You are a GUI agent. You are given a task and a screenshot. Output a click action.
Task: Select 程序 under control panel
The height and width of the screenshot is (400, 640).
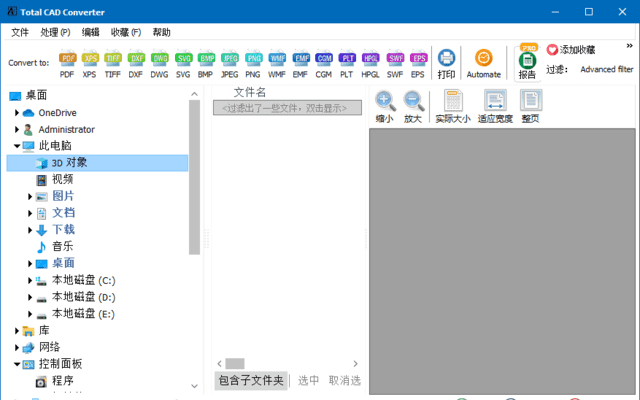tap(62, 381)
